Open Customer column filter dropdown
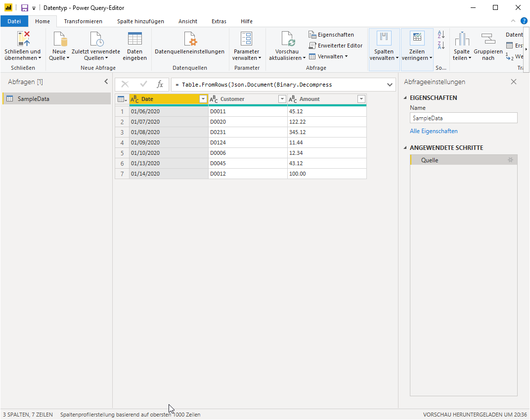This screenshot has width=530, height=420. point(282,99)
